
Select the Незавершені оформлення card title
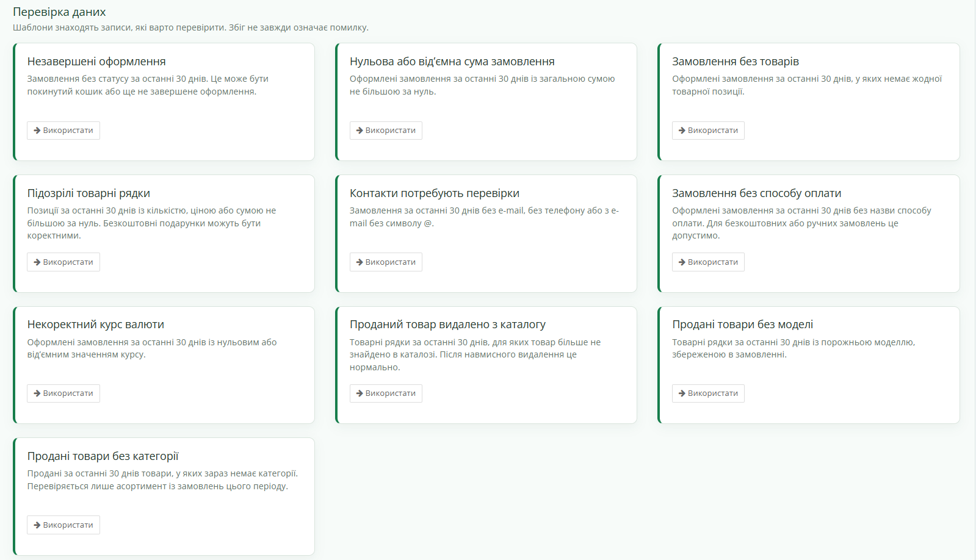pos(96,62)
